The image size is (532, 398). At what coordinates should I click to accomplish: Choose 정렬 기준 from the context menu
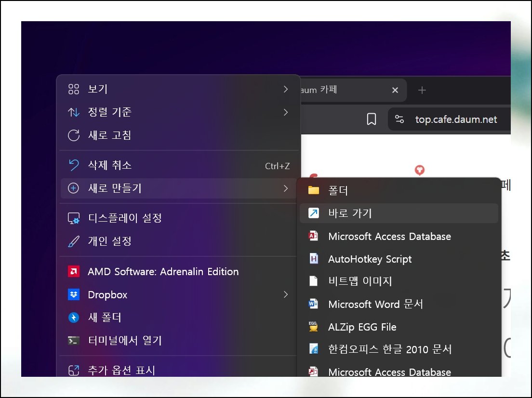(x=178, y=112)
